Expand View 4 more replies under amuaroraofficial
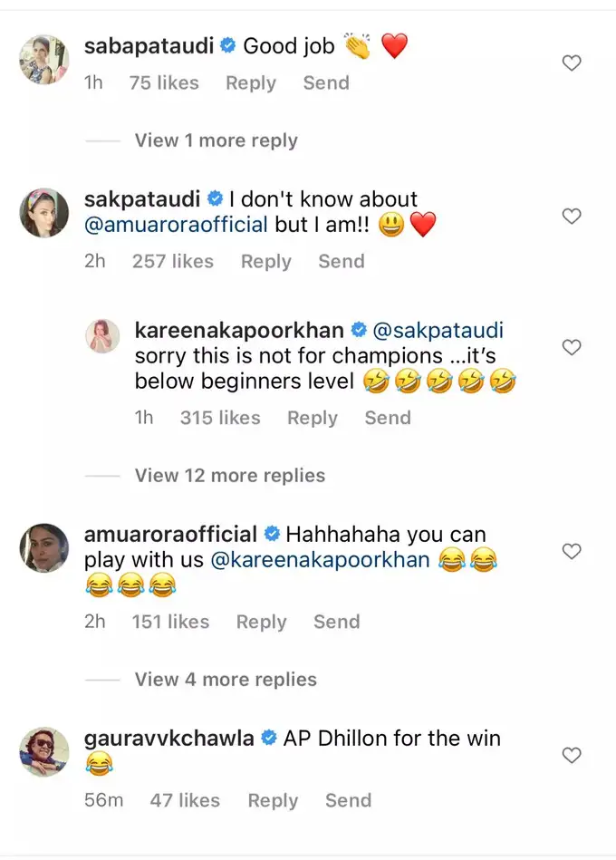Screen dimensions: 616x860 tap(226, 679)
